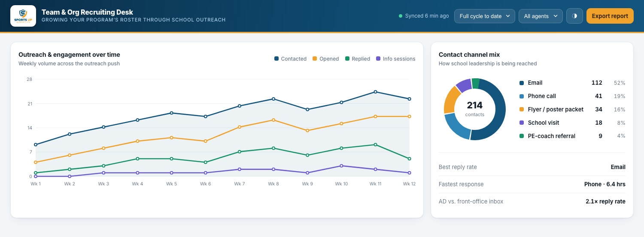Click the Email legend color swatch
The height and width of the screenshot is (237, 644).
coord(522,83)
